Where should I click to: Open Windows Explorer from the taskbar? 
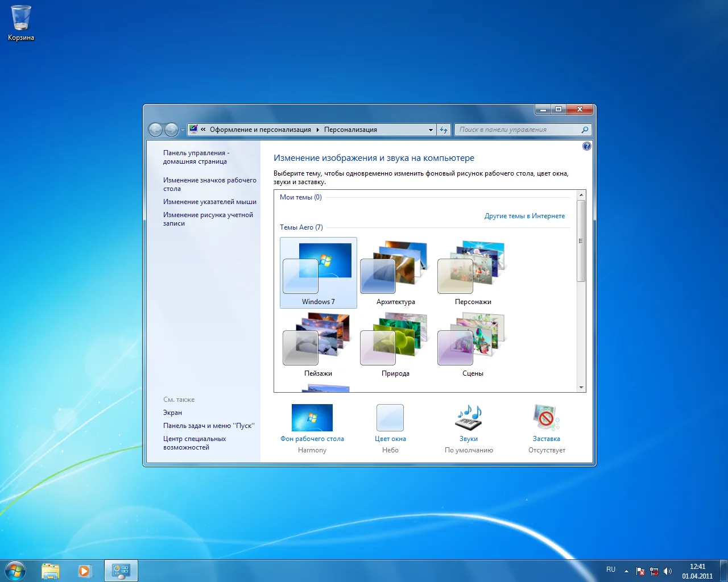click(x=51, y=571)
